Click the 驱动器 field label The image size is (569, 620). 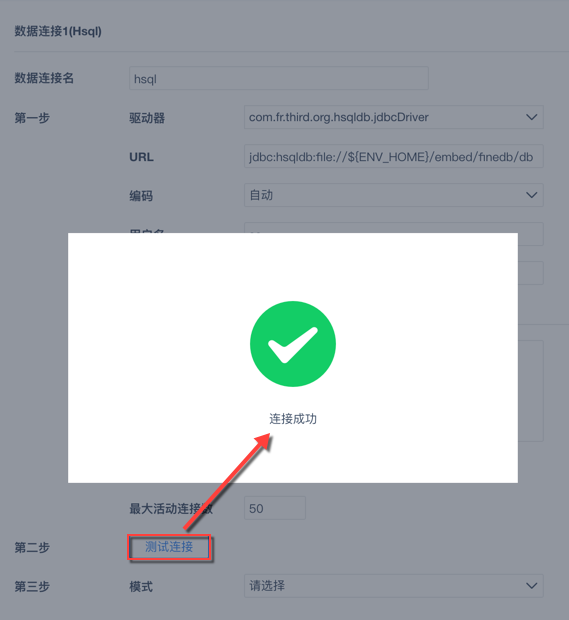coord(147,118)
